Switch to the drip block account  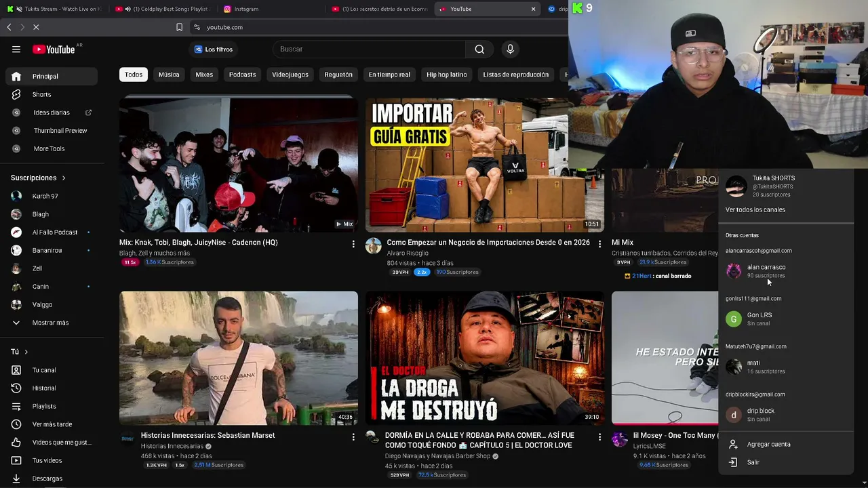785,414
